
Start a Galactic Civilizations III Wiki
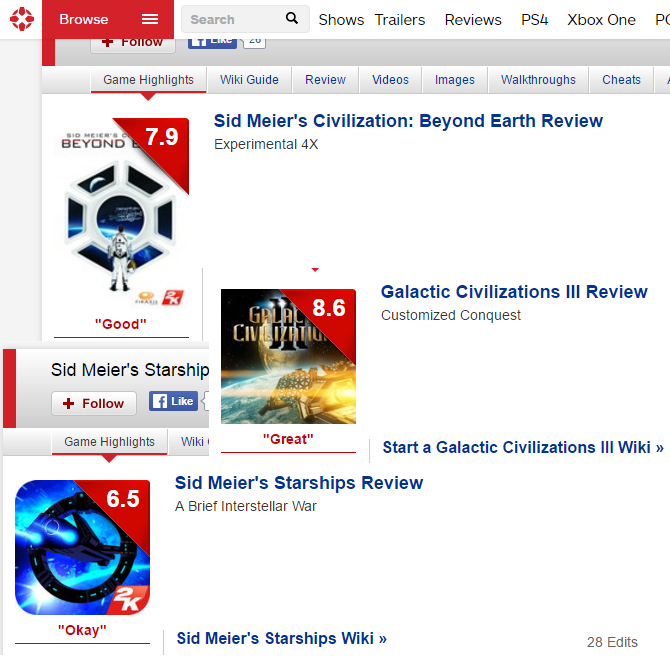tap(523, 447)
